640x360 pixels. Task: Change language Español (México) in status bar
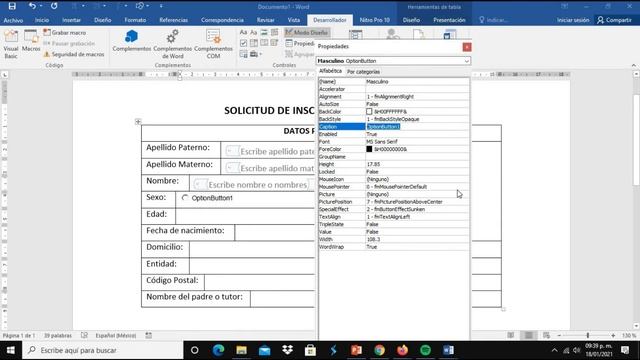[116, 336]
